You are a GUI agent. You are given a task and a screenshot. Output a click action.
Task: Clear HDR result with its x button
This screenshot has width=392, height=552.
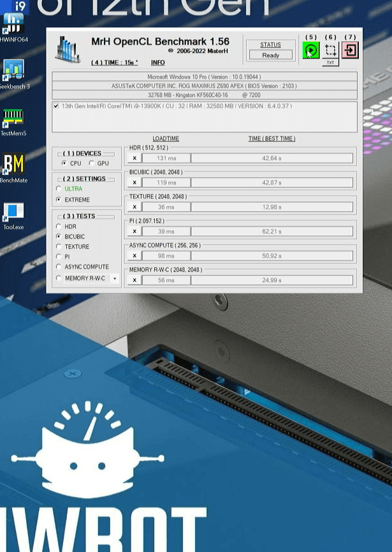click(x=134, y=158)
